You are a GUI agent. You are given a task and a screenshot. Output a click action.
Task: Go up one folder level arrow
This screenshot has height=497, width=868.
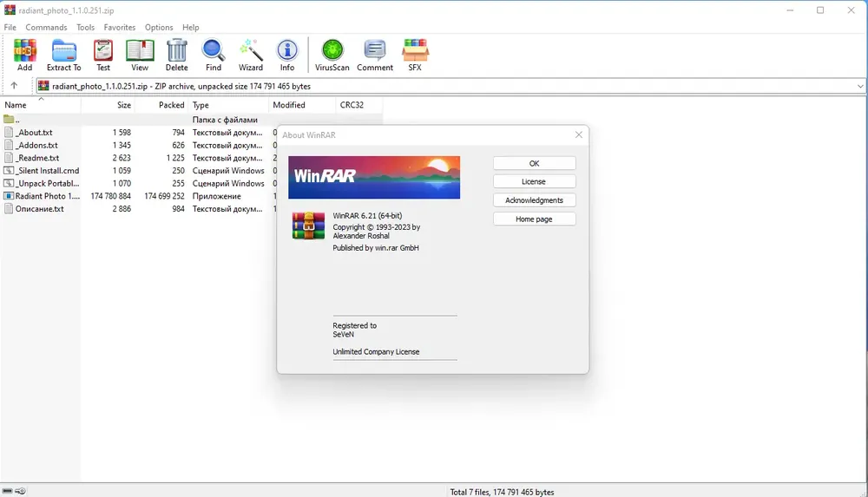[x=14, y=86]
